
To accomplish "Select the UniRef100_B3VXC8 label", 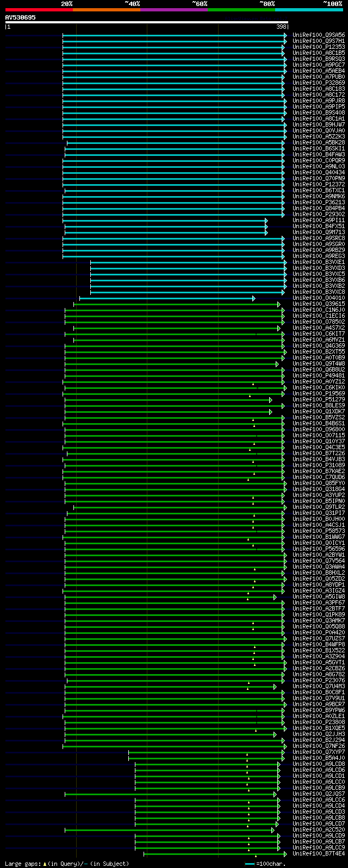I will (x=319, y=292).
